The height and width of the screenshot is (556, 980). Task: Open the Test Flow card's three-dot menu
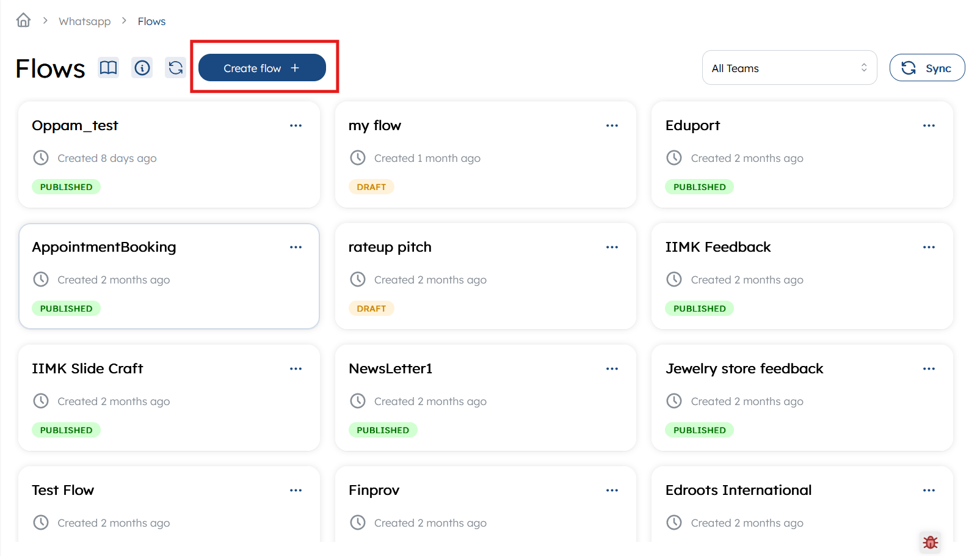(x=296, y=490)
